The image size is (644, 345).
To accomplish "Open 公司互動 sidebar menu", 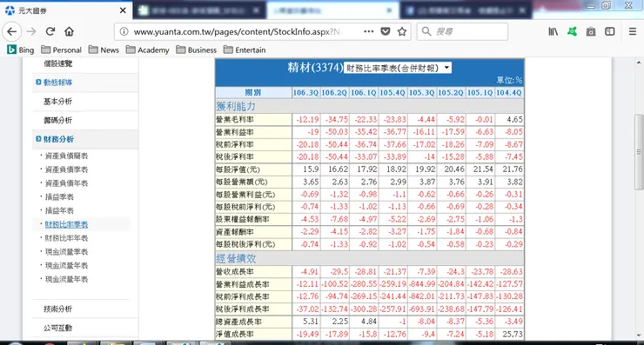I will click(58, 328).
